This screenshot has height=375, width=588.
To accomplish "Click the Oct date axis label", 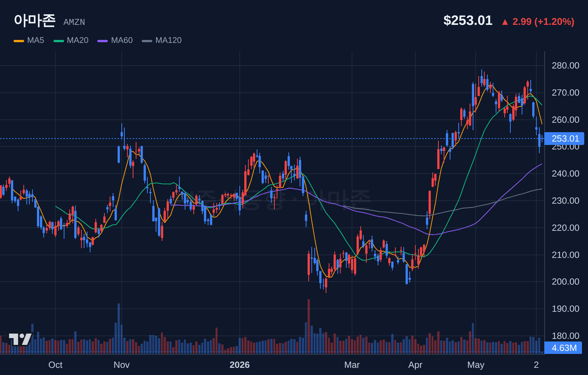I will (x=55, y=365).
